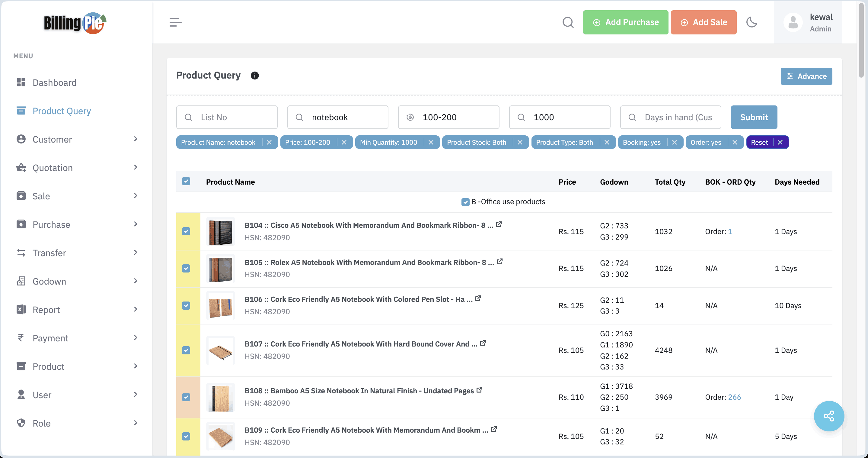Uncheck the B105 Rolex notebook row checkbox

coord(186,269)
